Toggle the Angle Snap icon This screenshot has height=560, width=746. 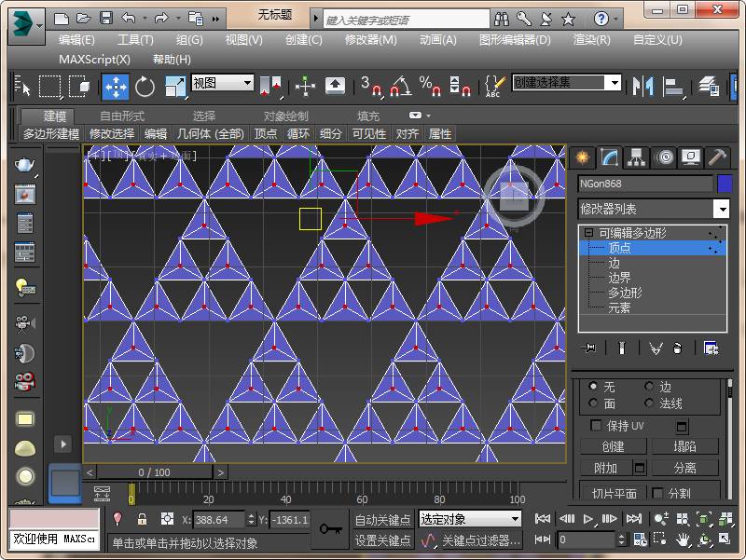pos(401,87)
